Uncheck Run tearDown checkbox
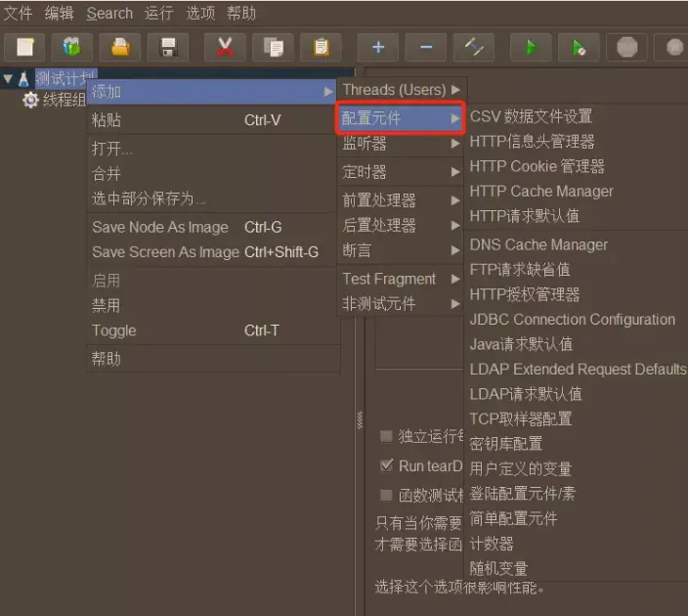This screenshot has height=616, width=688. click(386, 465)
